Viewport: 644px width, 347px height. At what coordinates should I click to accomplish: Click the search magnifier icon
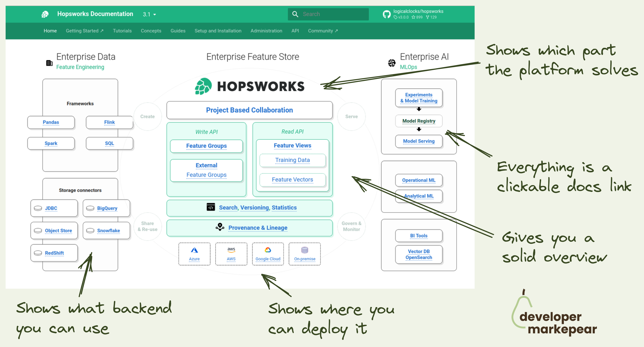coord(295,14)
